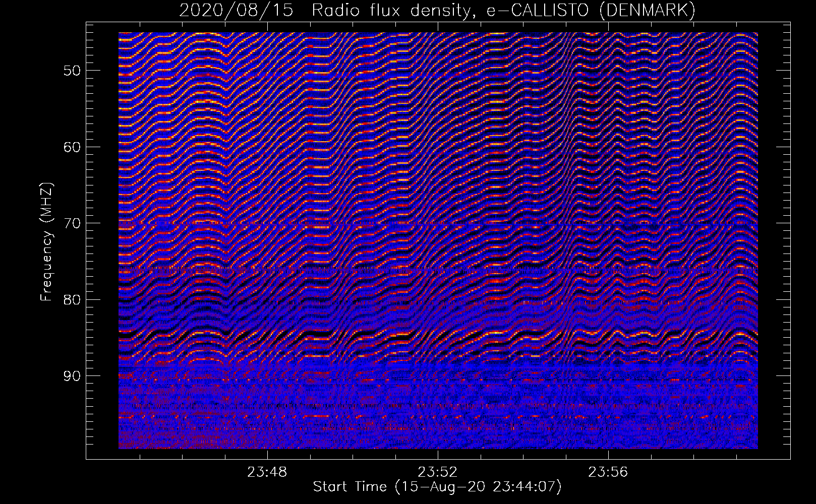Click the 80 frequency tick label
The width and height of the screenshot is (816, 504).
(x=72, y=300)
